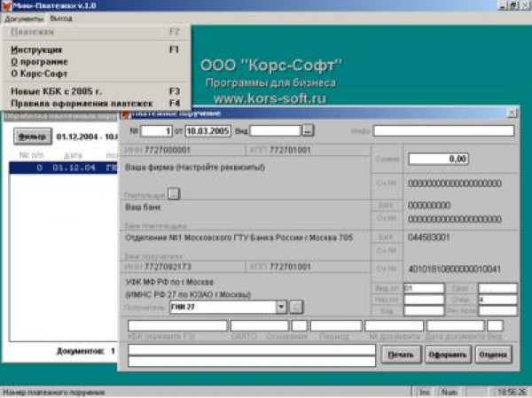Viewport: 532px width, 398px height.
Task: Click the КБК input field
Action: tap(178, 325)
